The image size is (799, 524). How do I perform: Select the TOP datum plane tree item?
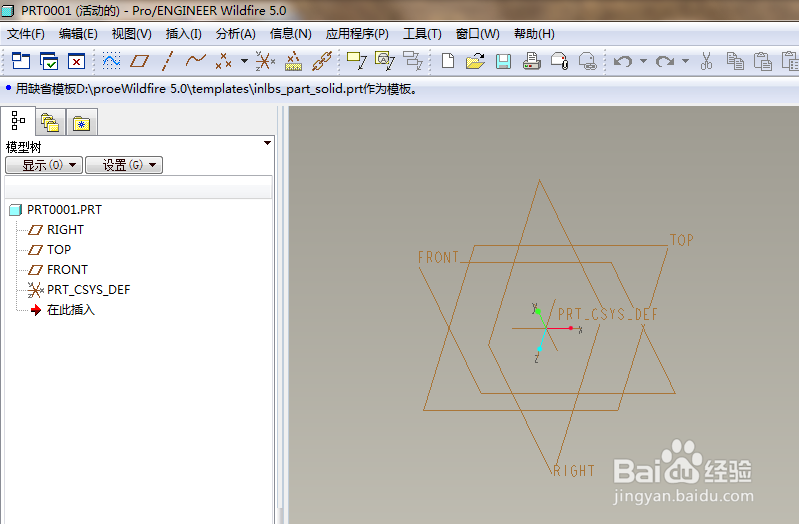(x=49, y=250)
